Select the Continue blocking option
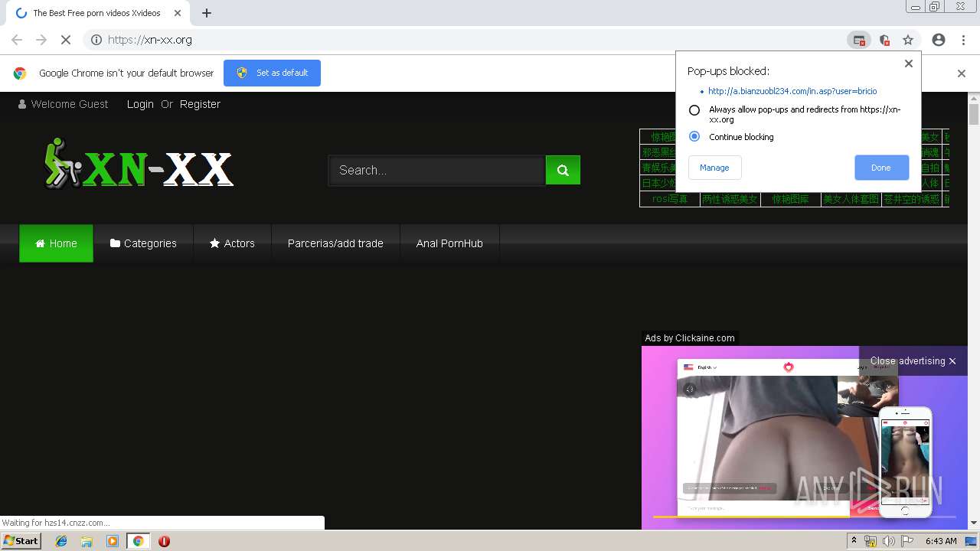 [x=694, y=137]
